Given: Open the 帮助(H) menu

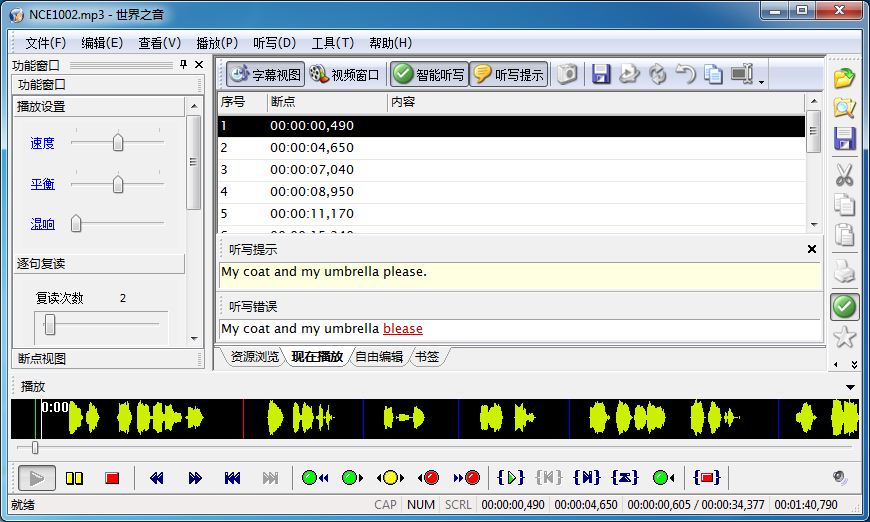Looking at the screenshot, I should [391, 43].
